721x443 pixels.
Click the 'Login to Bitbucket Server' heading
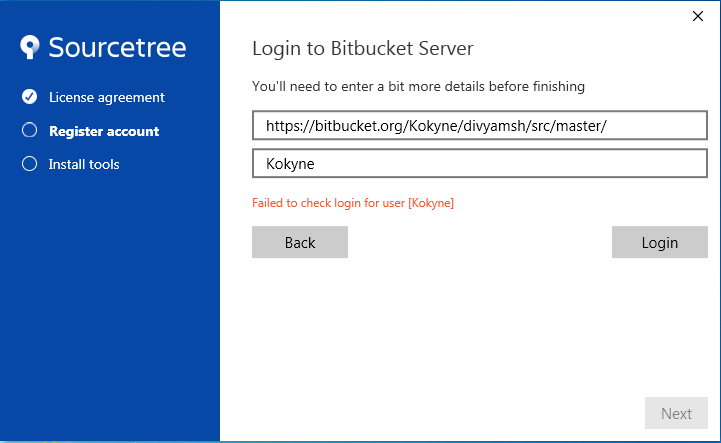click(x=363, y=48)
